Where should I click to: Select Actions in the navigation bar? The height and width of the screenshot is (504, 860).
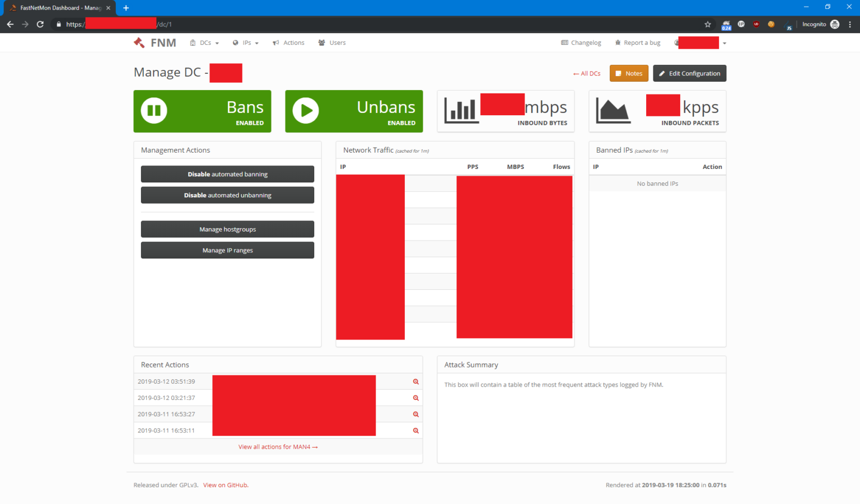288,43
